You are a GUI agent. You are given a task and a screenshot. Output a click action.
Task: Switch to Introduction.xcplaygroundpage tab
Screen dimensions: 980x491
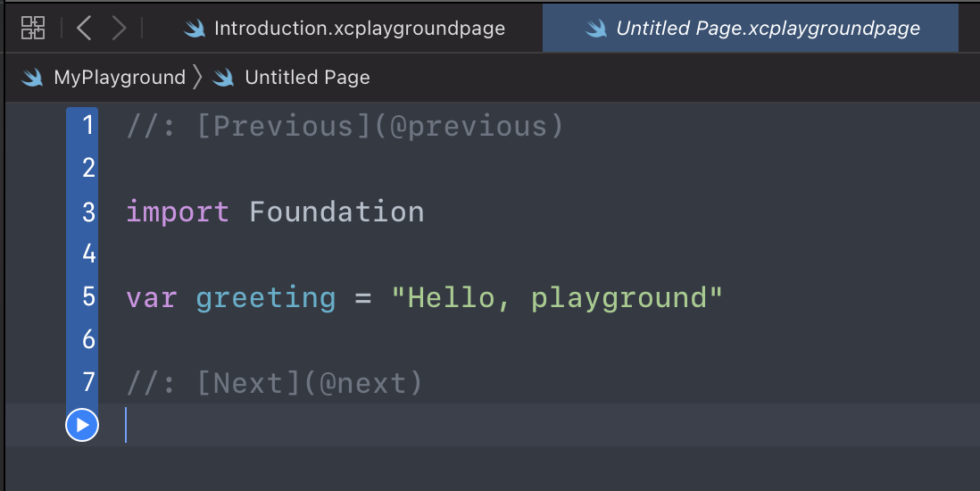(360, 29)
